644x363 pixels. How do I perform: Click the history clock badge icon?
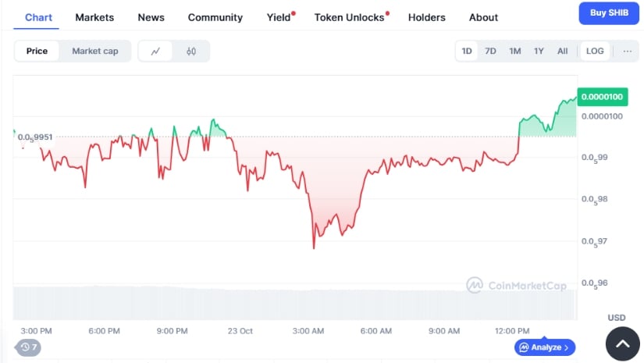28,347
